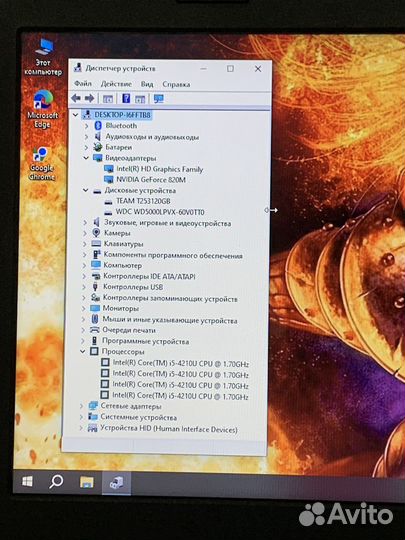Click the blue Help question-mark toolbar icon
Viewport: 405px width, 540px height.
[x=126, y=99]
